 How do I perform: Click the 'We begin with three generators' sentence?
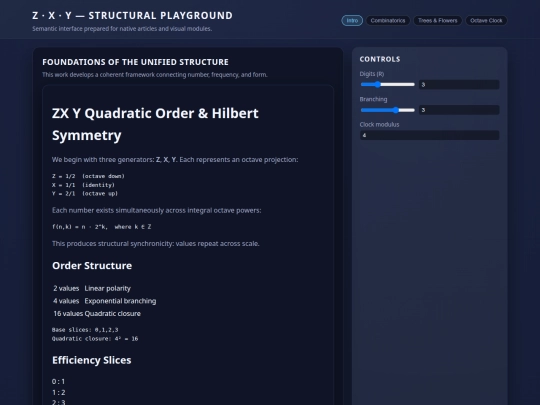pos(175,159)
